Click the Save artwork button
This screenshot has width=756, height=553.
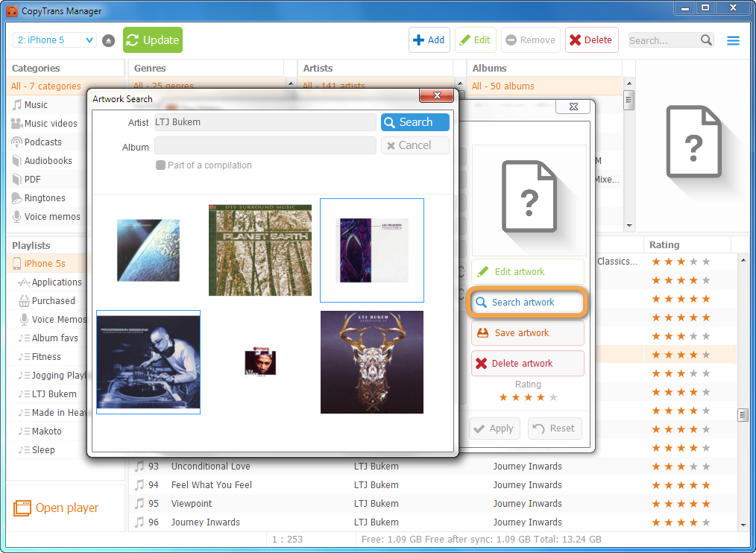pos(527,333)
